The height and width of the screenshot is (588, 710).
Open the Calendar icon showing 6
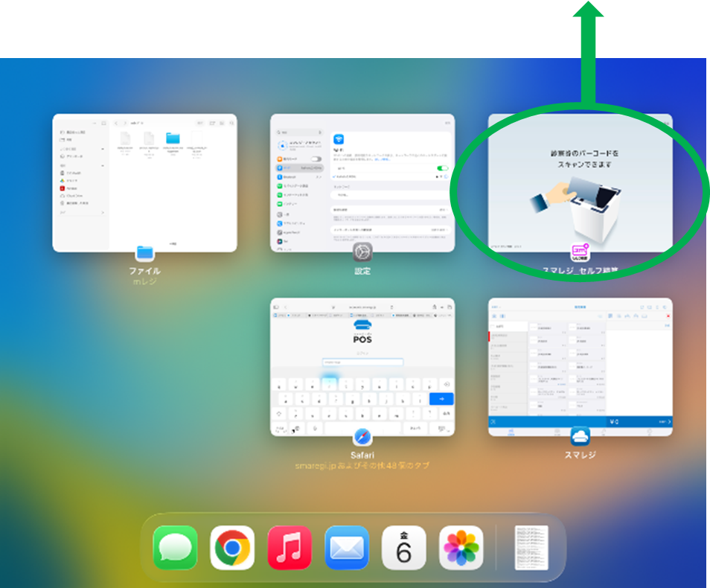coord(404,548)
